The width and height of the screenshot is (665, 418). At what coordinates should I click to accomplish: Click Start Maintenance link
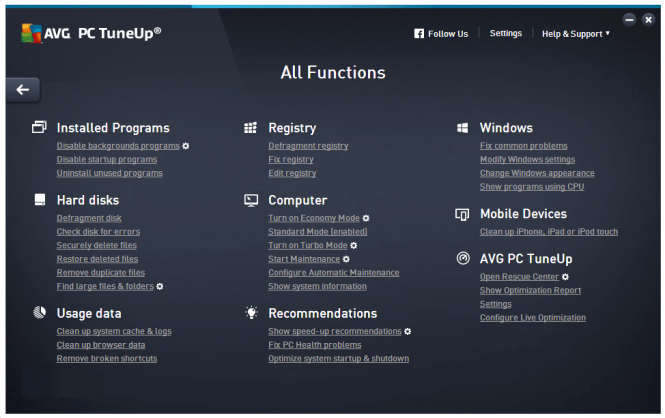pyautogui.click(x=304, y=259)
